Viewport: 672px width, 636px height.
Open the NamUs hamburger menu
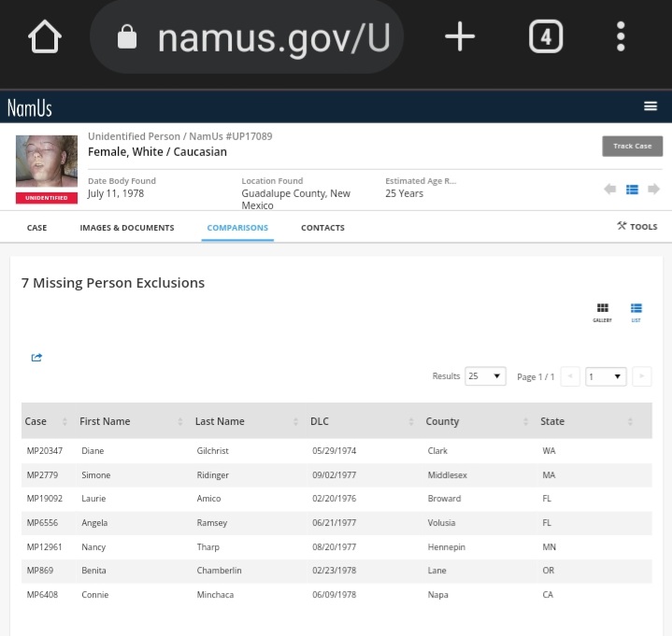pyautogui.click(x=651, y=106)
